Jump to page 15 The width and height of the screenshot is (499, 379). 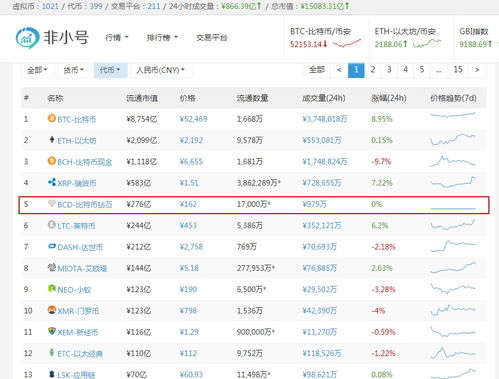[x=458, y=70]
